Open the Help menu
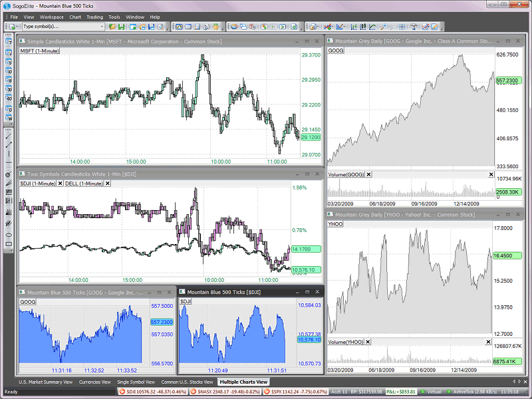 (x=155, y=17)
